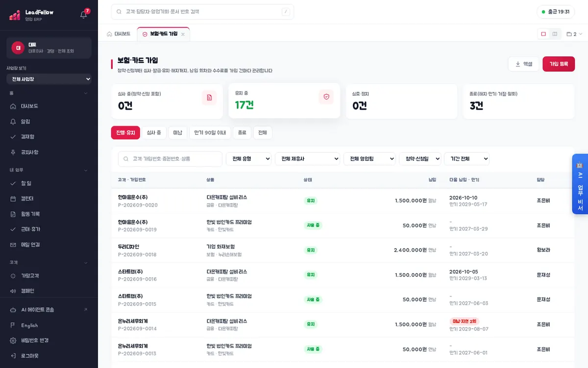Open row P-202609-0018 두리디자인
Image resolution: width=588 pixels, height=368 pixels.
tap(343, 250)
